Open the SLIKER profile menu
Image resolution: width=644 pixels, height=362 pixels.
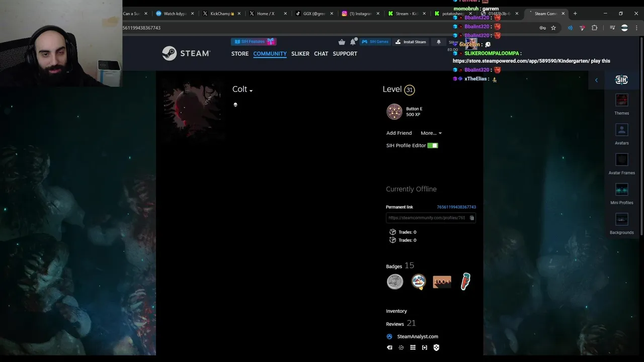[x=300, y=54]
